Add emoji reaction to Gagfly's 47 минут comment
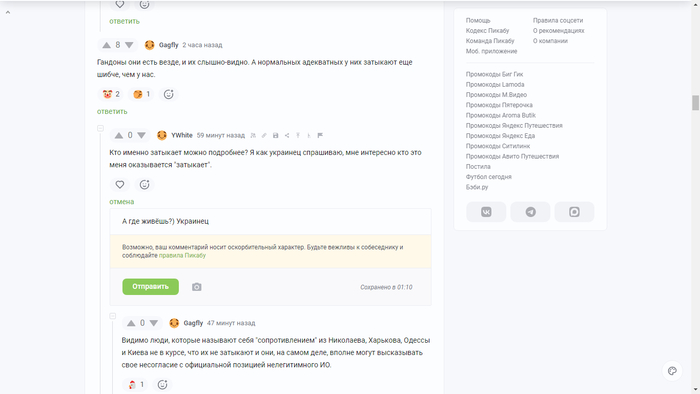The height and width of the screenshot is (394, 700). pos(162,385)
